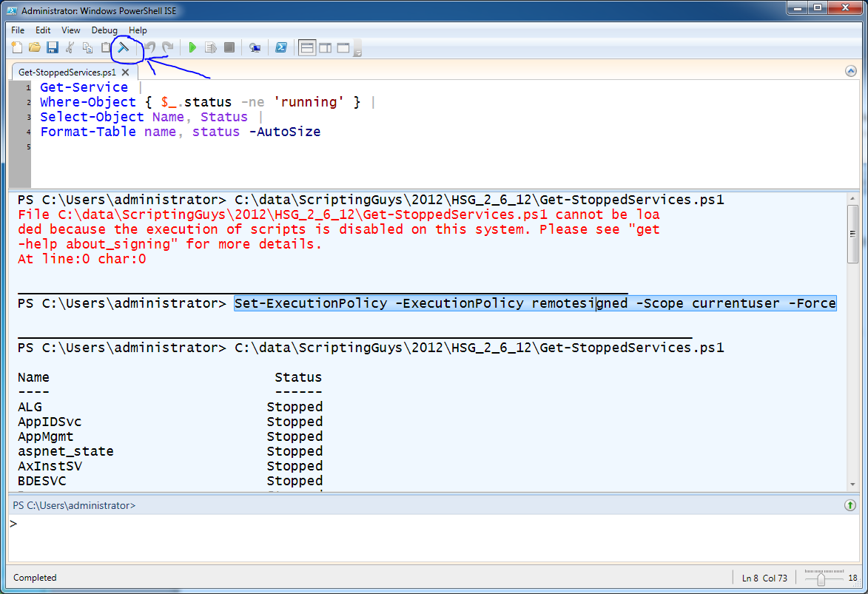This screenshot has height=594, width=868.
Task: Save the current script
Action: point(53,47)
